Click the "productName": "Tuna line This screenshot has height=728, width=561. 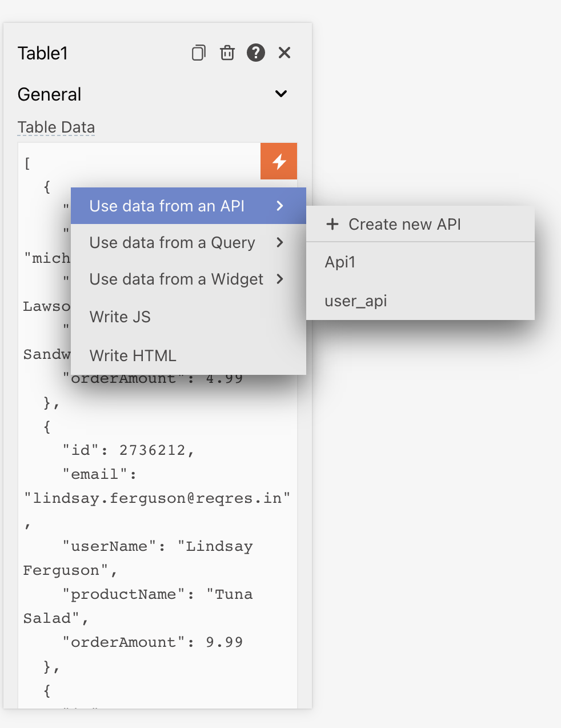point(158,594)
